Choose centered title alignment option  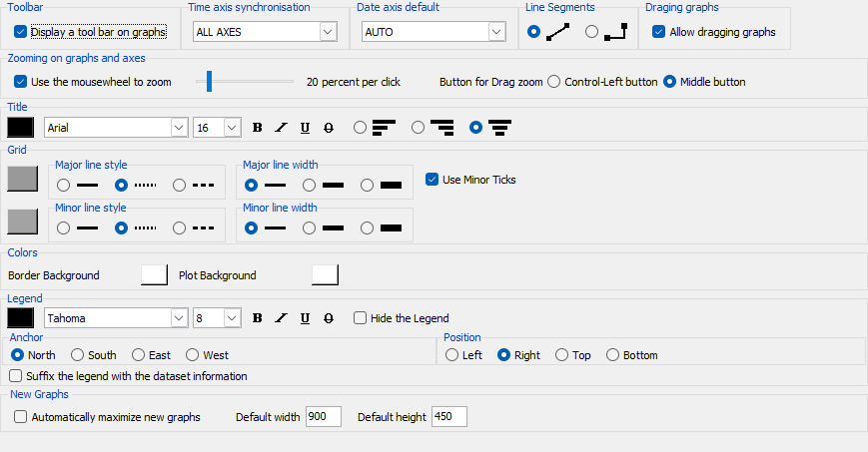point(475,128)
